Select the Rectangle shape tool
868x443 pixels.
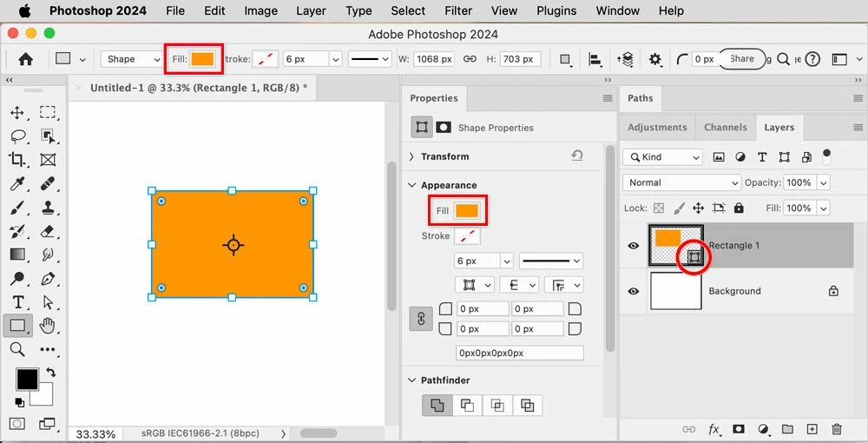pyautogui.click(x=17, y=326)
